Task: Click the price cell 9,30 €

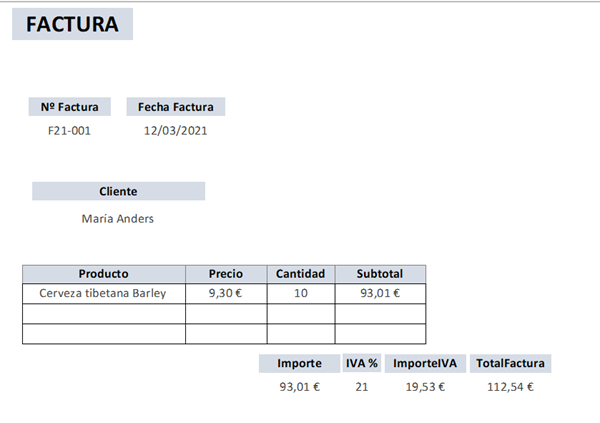Action: (x=226, y=294)
